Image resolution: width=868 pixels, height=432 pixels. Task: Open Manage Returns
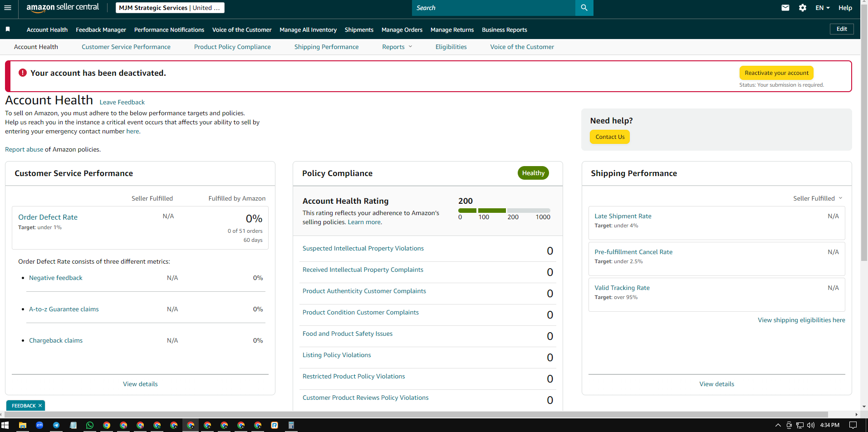click(452, 29)
